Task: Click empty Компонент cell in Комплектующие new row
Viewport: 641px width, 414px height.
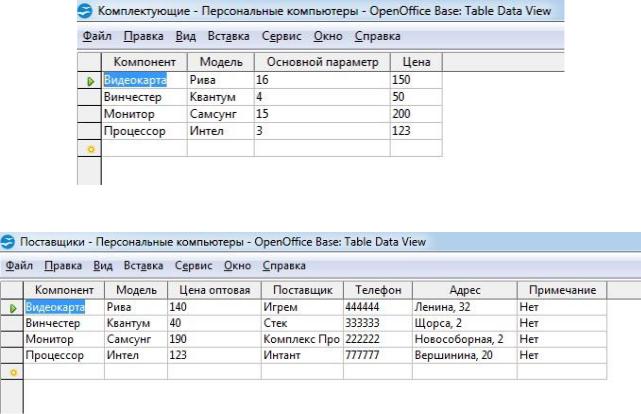Action: click(x=145, y=148)
